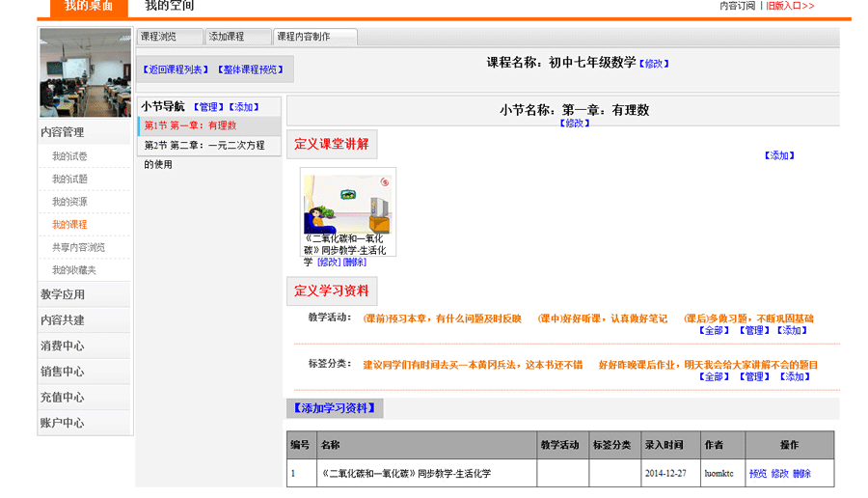Select the 我的空间 top navigation tab
The height and width of the screenshot is (498, 868).
tap(170, 7)
